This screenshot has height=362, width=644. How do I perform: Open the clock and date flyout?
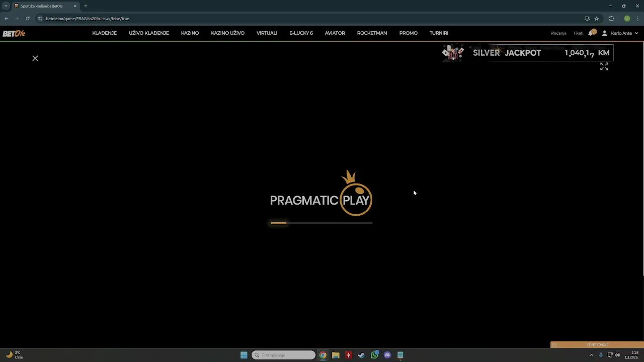pyautogui.click(x=632, y=355)
